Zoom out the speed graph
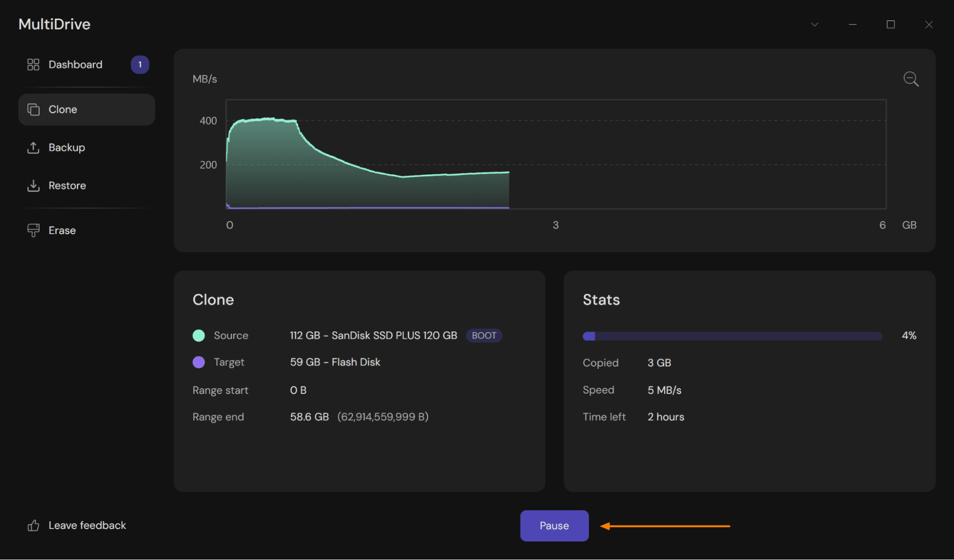Image resolution: width=954 pixels, height=560 pixels. pyautogui.click(x=911, y=79)
